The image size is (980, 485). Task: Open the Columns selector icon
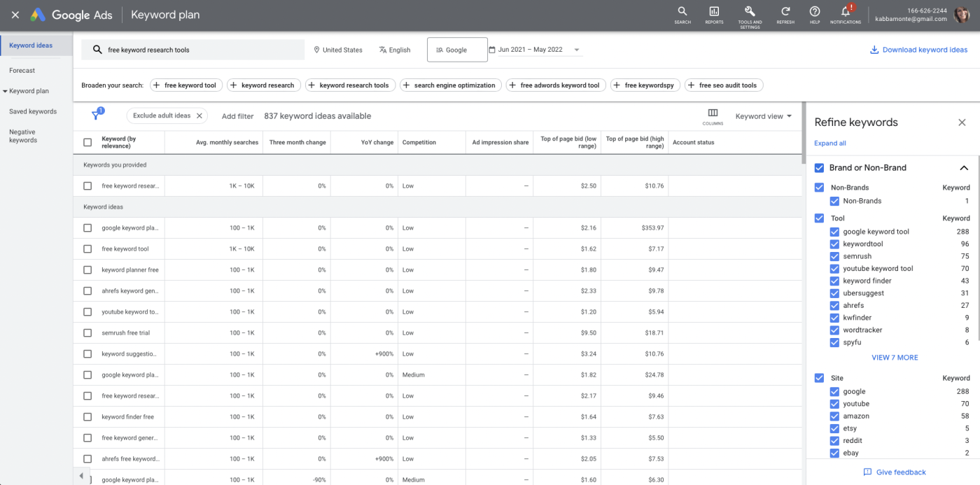(x=713, y=115)
